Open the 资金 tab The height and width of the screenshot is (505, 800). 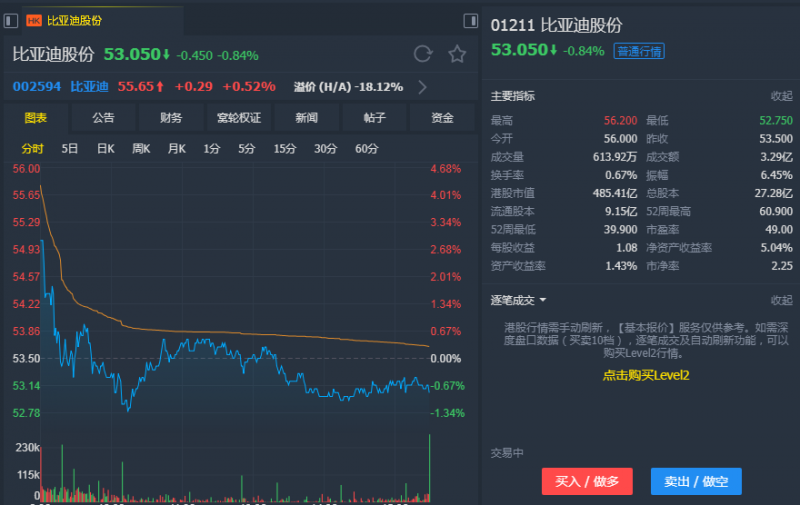click(442, 118)
